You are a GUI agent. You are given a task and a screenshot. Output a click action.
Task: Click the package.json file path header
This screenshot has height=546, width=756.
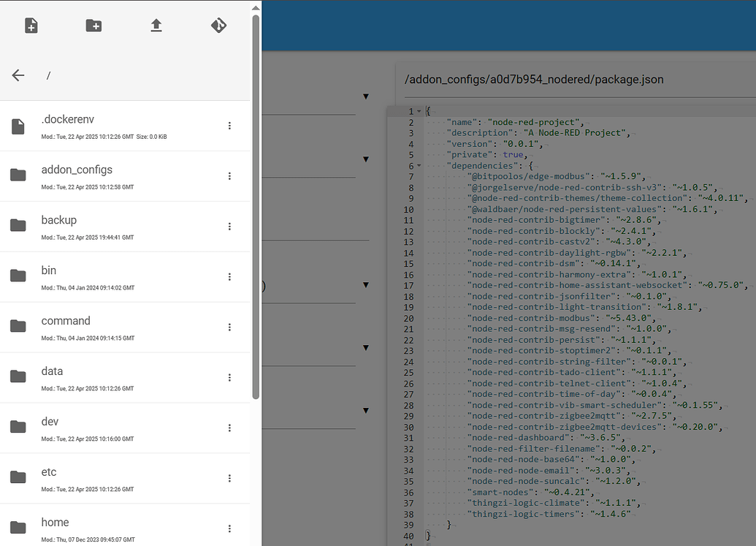click(x=534, y=80)
